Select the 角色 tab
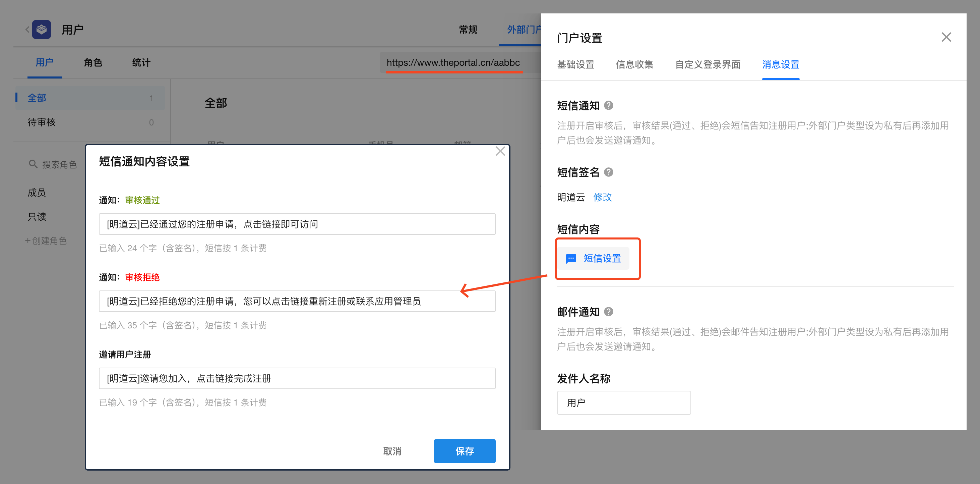This screenshot has height=484, width=980. click(x=93, y=62)
